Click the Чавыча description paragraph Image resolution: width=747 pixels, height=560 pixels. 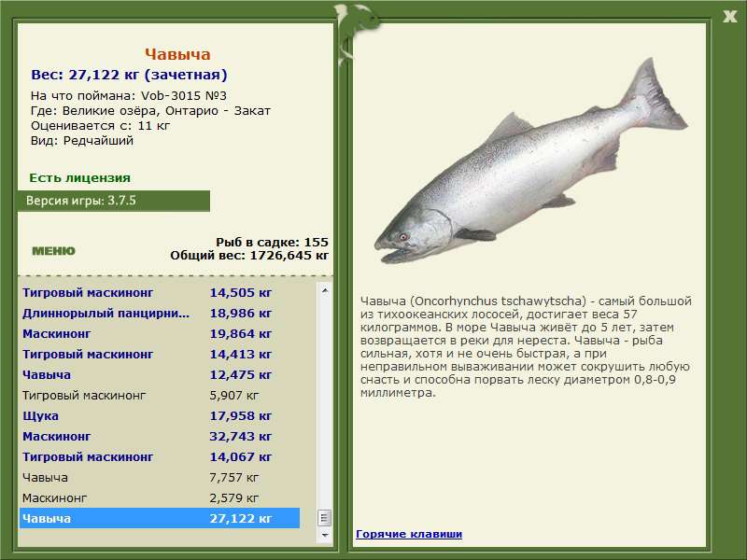pos(526,346)
